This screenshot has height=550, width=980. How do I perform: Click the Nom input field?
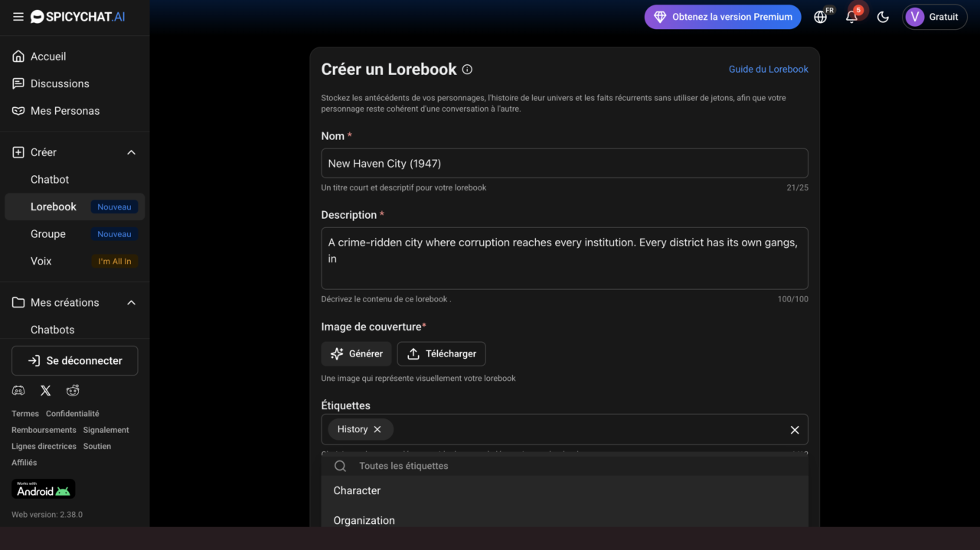point(564,164)
